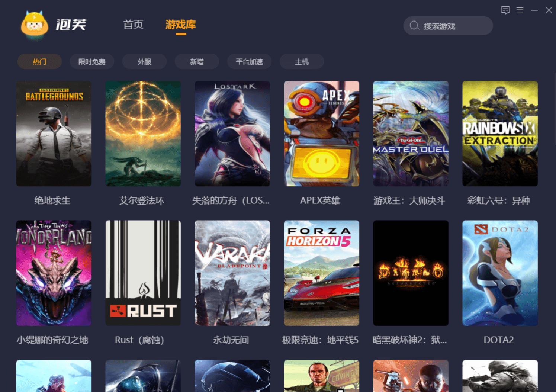
Task: Click the magnifier icon in search box
Action: [414, 26]
